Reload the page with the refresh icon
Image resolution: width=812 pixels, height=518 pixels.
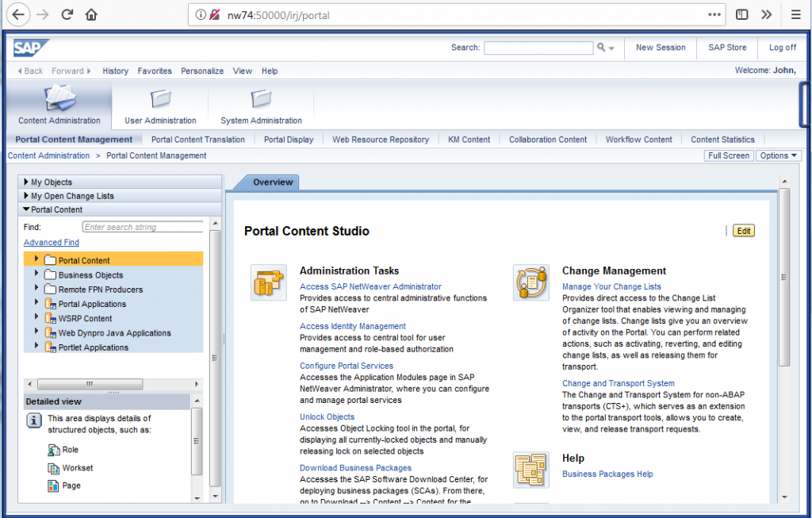pyautogui.click(x=67, y=14)
